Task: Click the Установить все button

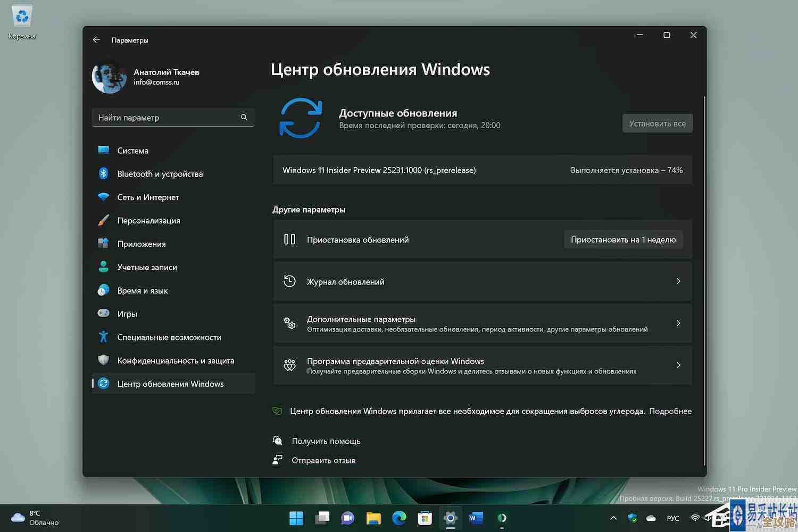Action: coord(657,123)
